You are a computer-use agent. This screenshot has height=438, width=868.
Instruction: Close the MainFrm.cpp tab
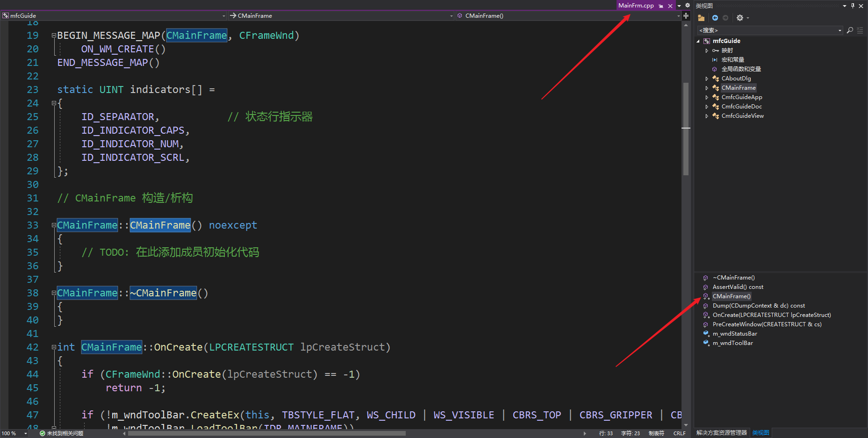pyautogui.click(x=670, y=6)
